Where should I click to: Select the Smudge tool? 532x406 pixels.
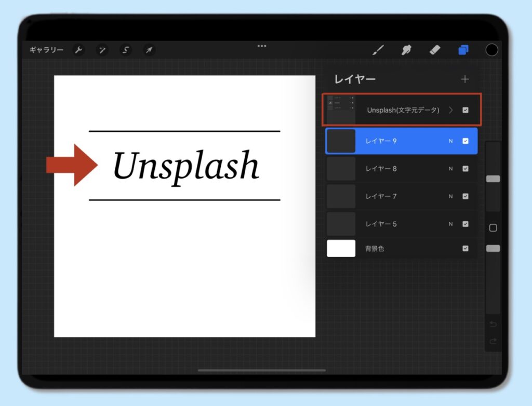406,50
